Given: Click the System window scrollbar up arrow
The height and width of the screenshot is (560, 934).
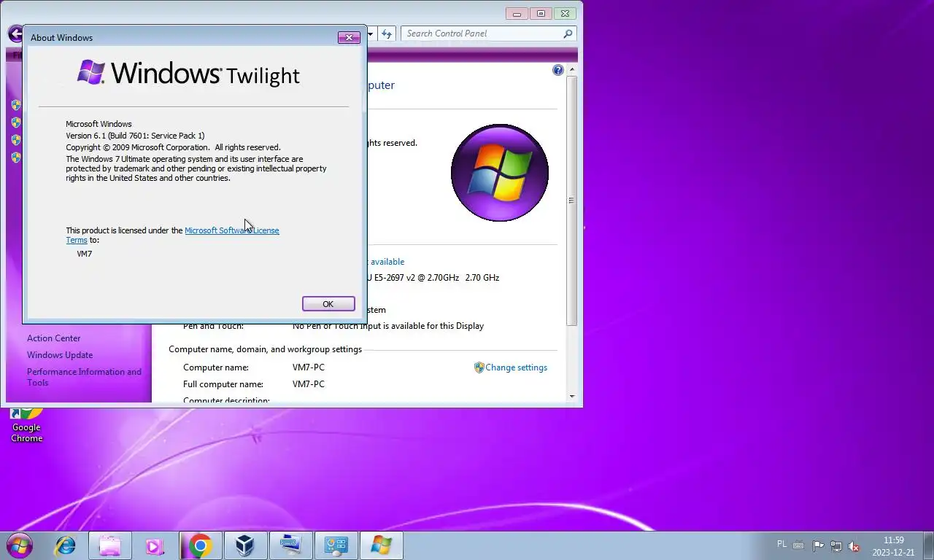Looking at the screenshot, I should click(572, 70).
